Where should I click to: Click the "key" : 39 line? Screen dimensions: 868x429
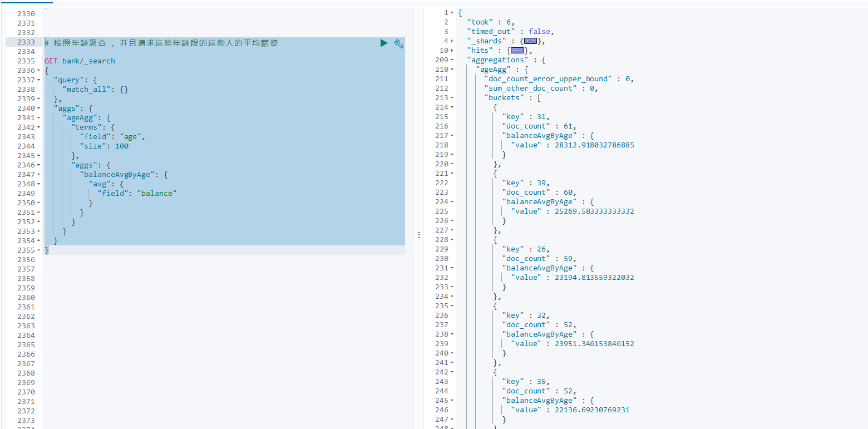(x=526, y=183)
